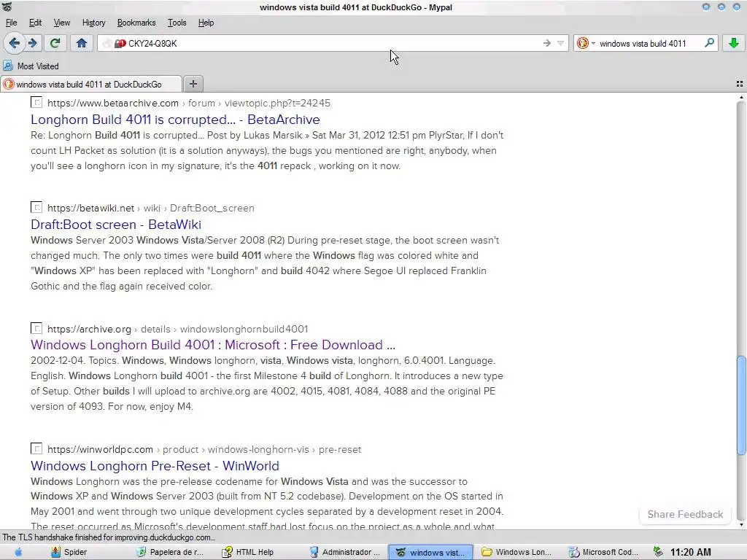Screen dimensions: 747x560
Task: Open the address bar history dropdown
Action: 561,43
